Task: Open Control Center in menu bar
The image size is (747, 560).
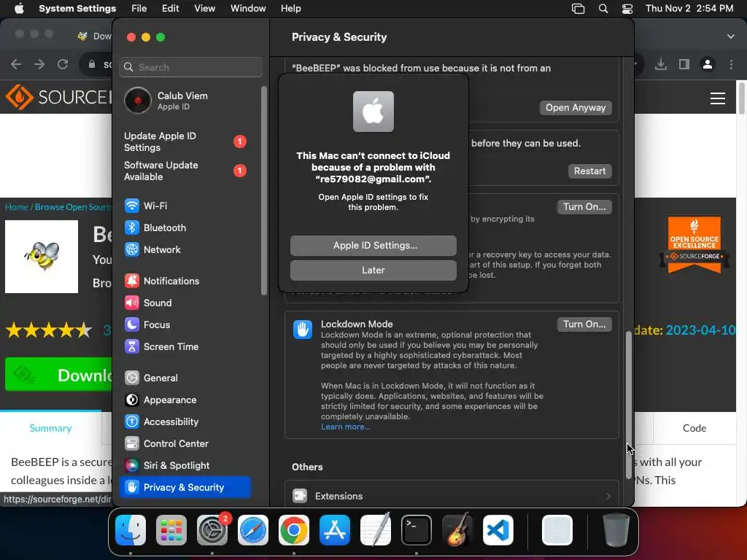Action: tap(627, 9)
